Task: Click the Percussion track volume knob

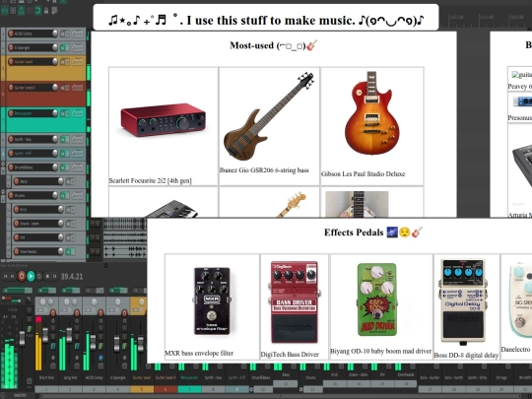Action: [54, 113]
